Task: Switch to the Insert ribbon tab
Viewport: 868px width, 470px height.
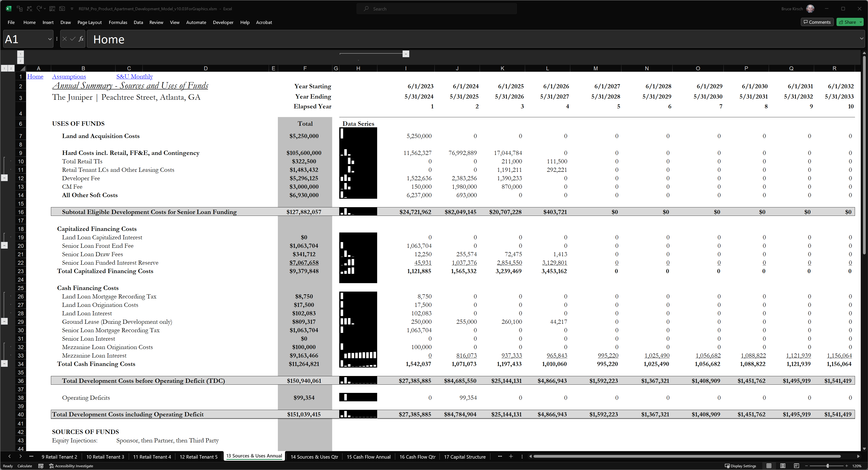Action: click(x=48, y=22)
